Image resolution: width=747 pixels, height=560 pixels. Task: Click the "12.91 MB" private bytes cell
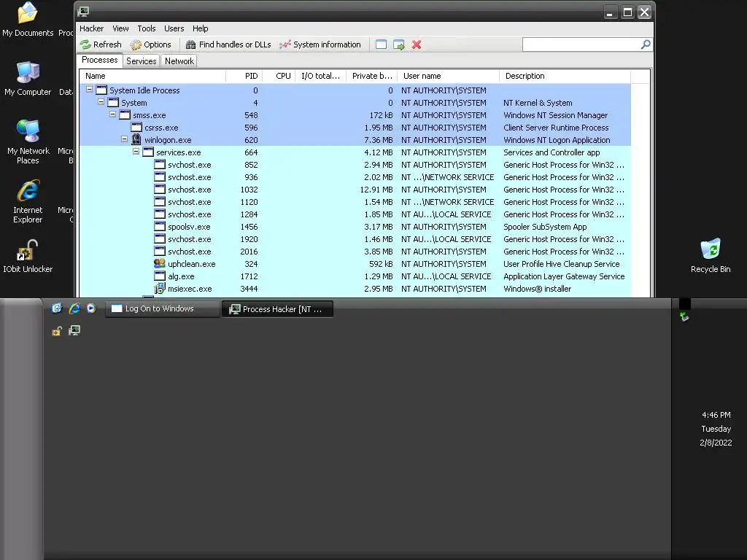tap(376, 190)
